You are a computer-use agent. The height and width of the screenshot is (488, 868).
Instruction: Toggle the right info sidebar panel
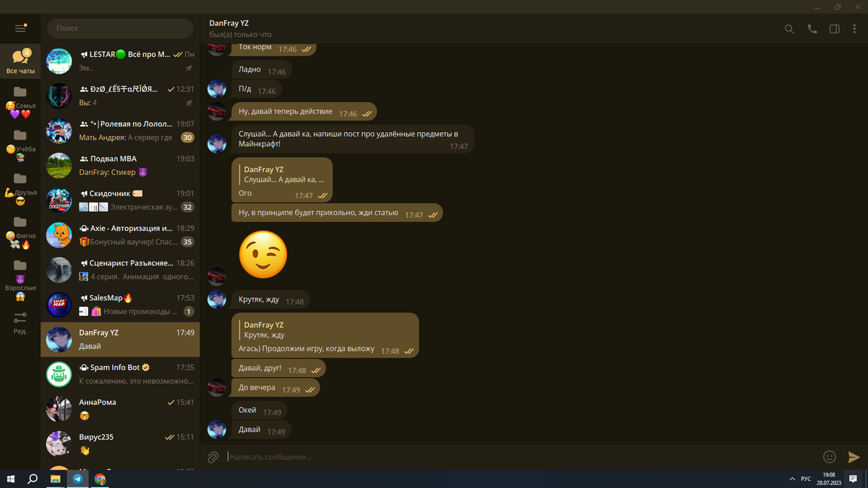click(x=834, y=29)
